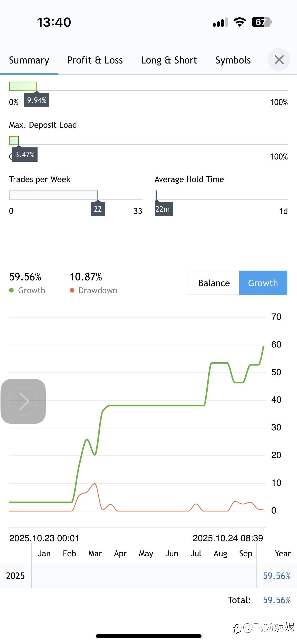The height and width of the screenshot is (644, 297).
Task: Close the statistics panel with X
Action: tap(279, 60)
